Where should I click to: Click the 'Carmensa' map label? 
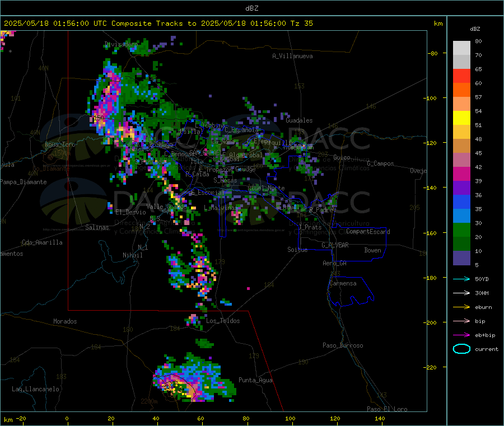[343, 283]
